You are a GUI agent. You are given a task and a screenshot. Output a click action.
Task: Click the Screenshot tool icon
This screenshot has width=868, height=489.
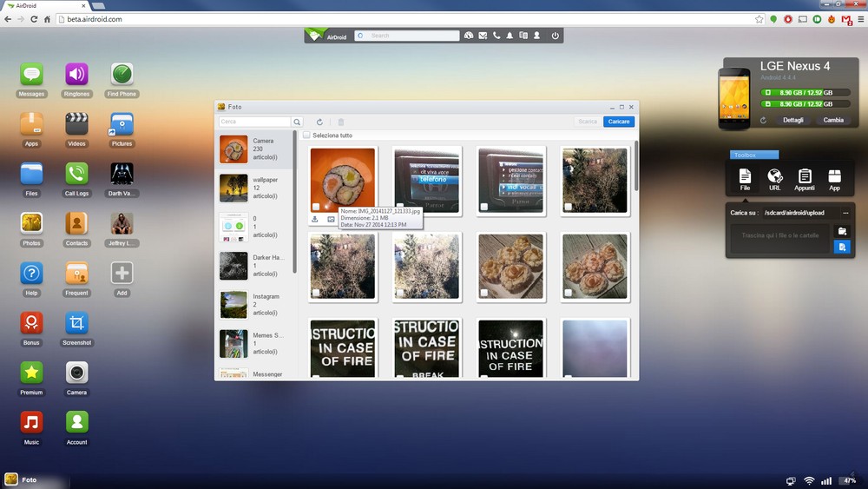click(x=76, y=325)
